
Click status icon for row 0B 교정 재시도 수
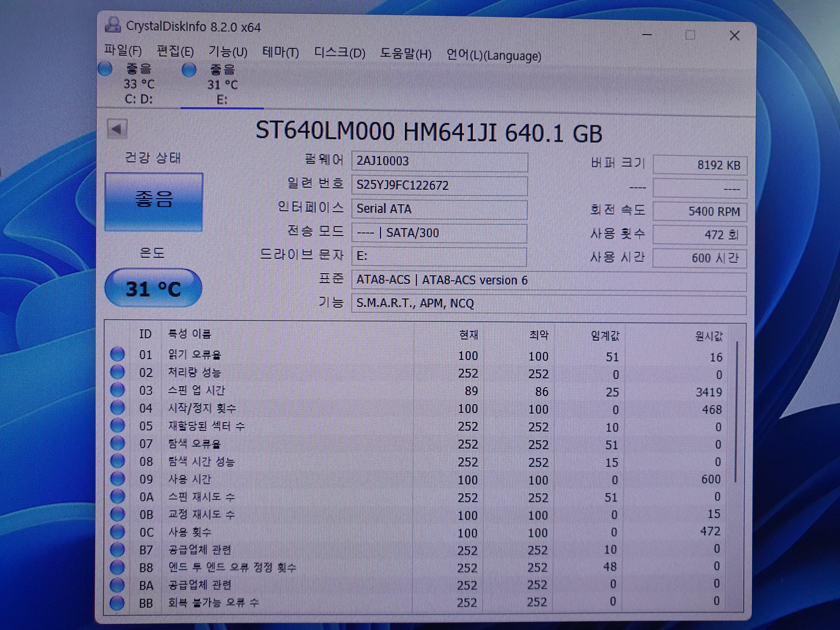click(117, 515)
